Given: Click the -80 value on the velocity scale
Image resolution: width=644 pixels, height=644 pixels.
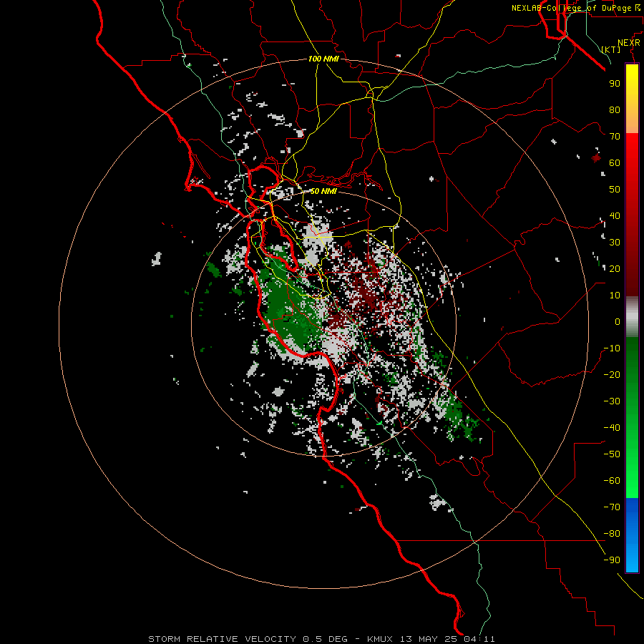Looking at the screenshot, I should [x=612, y=534].
